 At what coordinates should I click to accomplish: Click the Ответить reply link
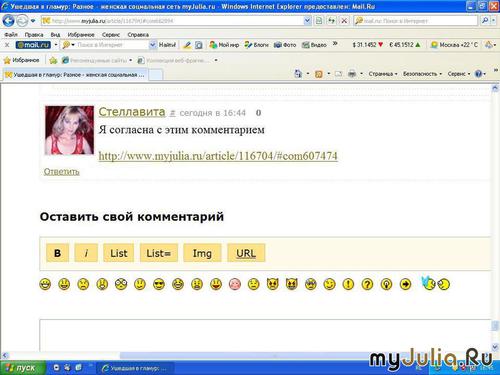(x=62, y=171)
